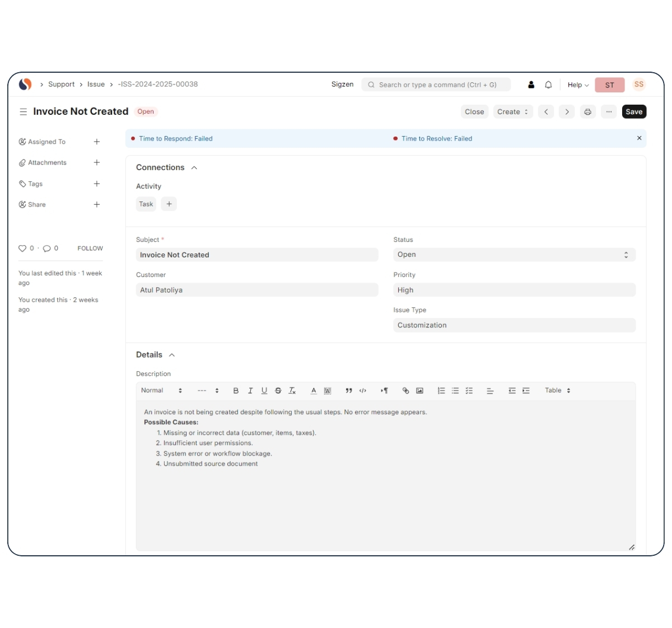
Task: Go to the next issue arrow
Action: (567, 112)
